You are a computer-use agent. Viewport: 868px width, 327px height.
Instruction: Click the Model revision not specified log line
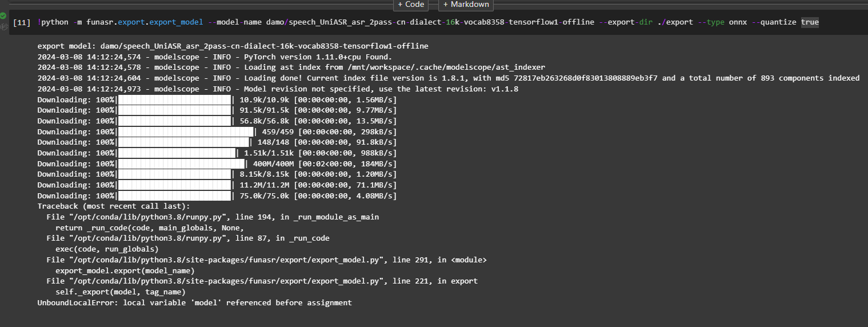[x=278, y=89]
